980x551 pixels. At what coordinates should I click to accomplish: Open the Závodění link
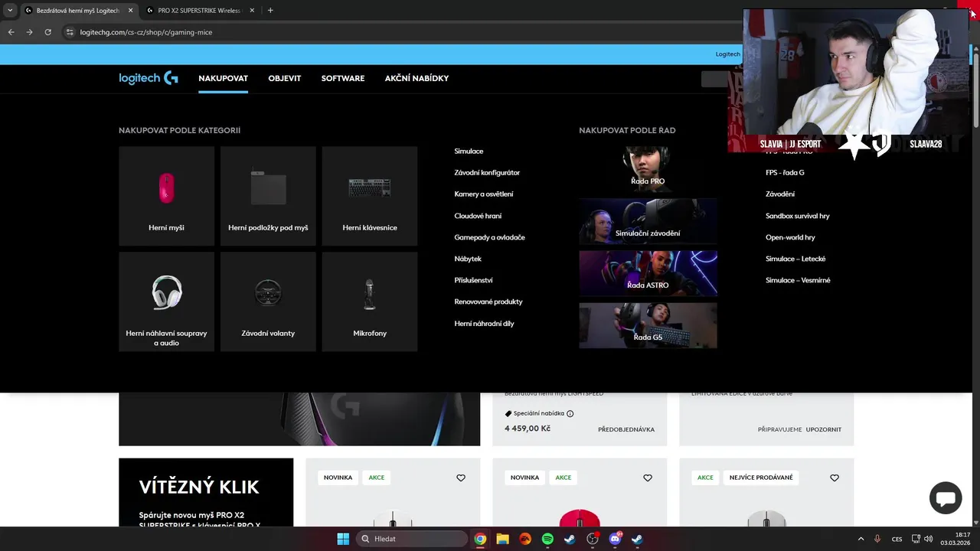tap(780, 194)
